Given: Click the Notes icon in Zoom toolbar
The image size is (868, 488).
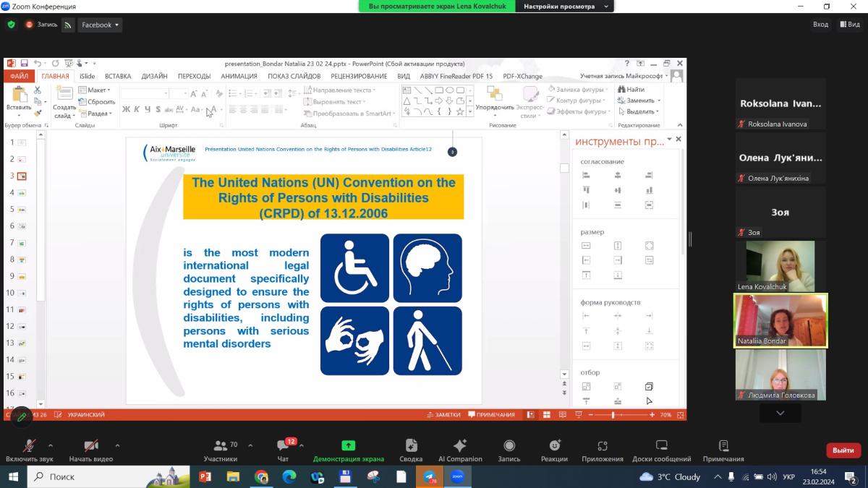Looking at the screenshot, I should [x=723, y=450].
